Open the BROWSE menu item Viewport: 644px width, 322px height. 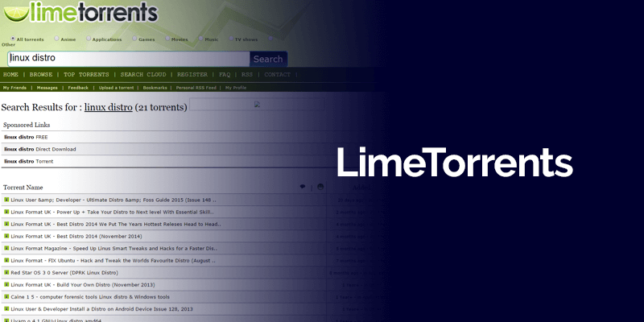point(41,75)
